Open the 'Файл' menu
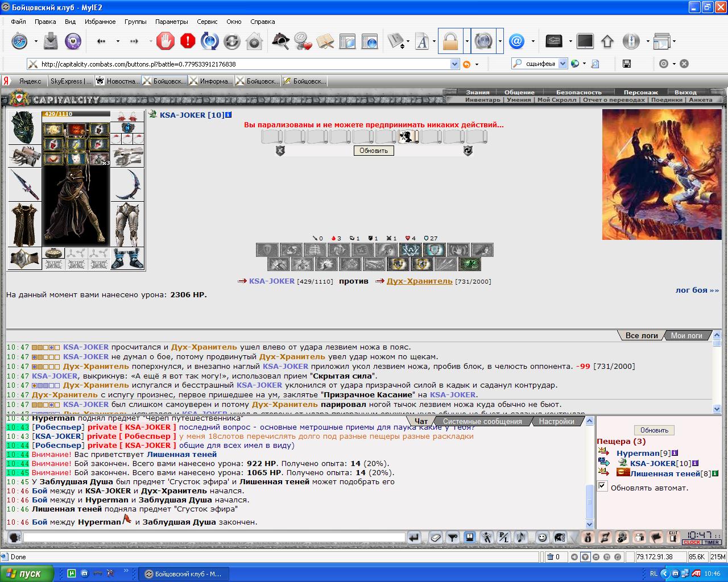Viewport: 728px width, 582px height. (18, 22)
